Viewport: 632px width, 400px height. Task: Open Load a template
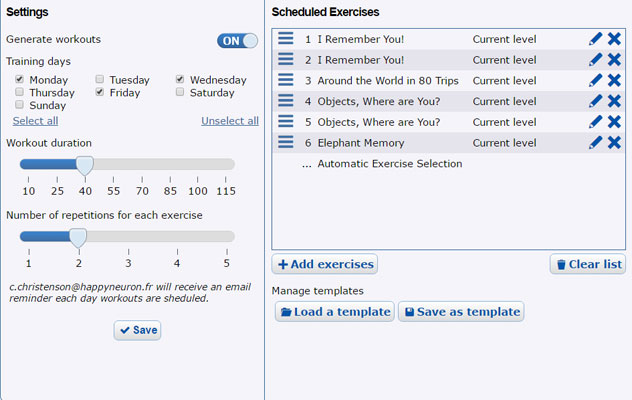click(x=334, y=312)
